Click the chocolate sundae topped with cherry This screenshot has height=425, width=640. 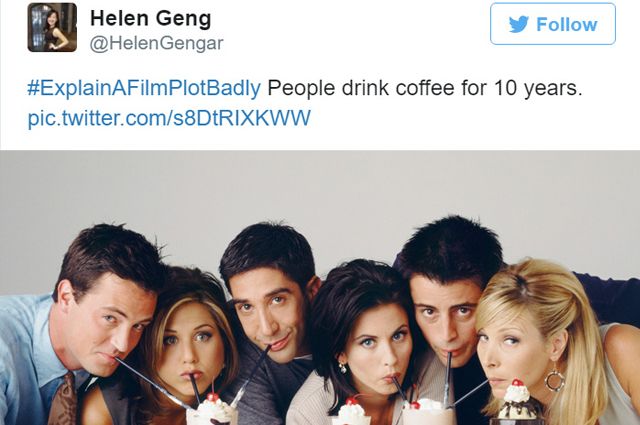pyautogui.click(x=518, y=402)
